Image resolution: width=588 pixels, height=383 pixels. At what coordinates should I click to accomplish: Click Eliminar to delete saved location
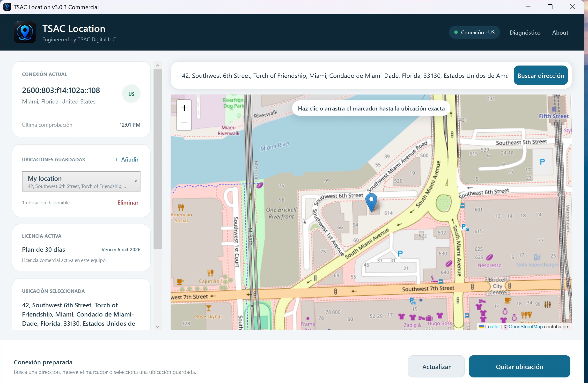pos(128,203)
